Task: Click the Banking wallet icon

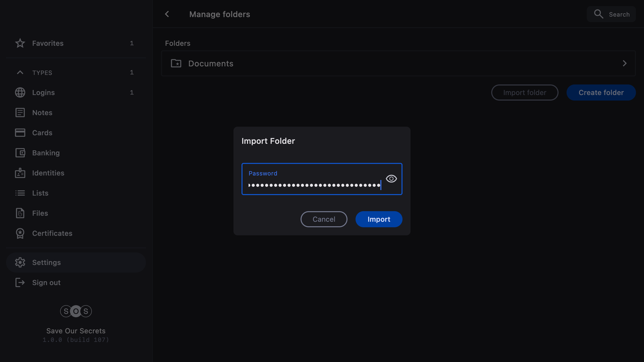Action: [20, 153]
